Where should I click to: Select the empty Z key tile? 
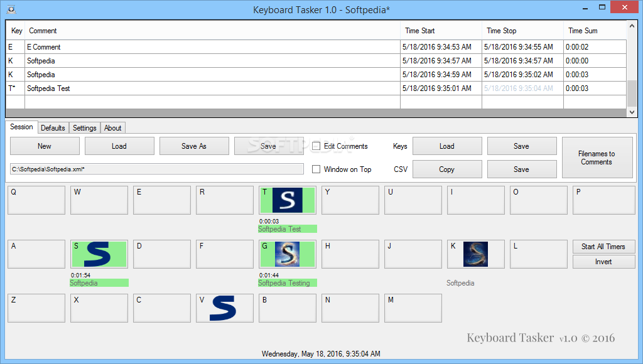tap(36, 308)
